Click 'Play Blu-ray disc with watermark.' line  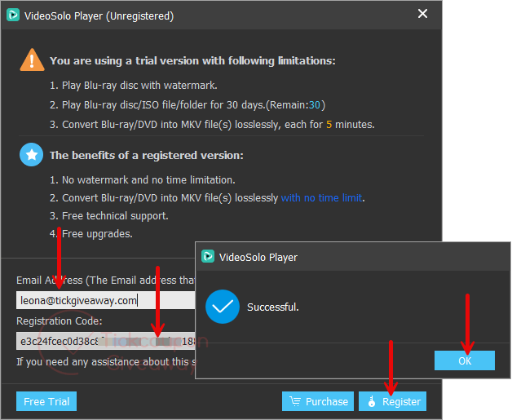133,86
